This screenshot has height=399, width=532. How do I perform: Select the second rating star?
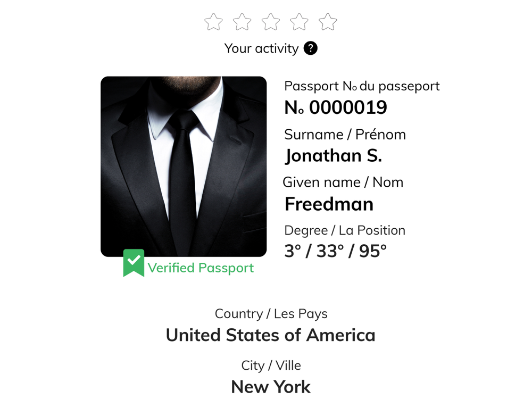pos(242,22)
